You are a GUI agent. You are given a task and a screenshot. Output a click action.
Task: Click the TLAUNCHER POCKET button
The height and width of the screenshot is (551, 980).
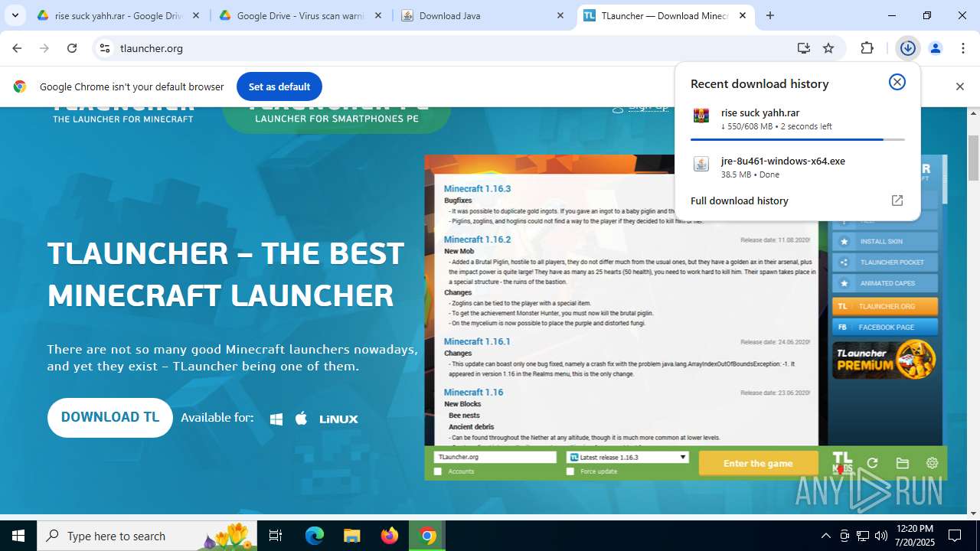pyautogui.click(x=885, y=262)
